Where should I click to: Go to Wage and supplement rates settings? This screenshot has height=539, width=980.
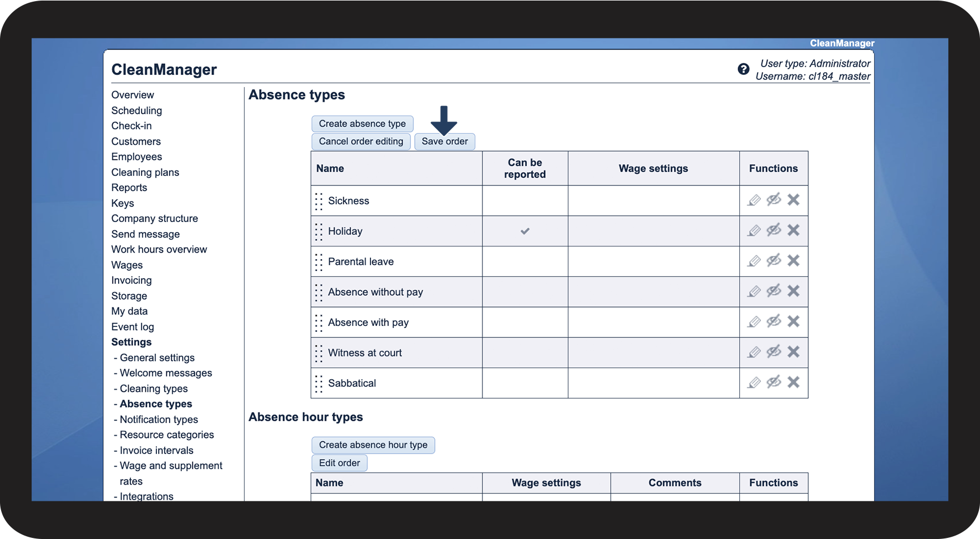(x=171, y=466)
